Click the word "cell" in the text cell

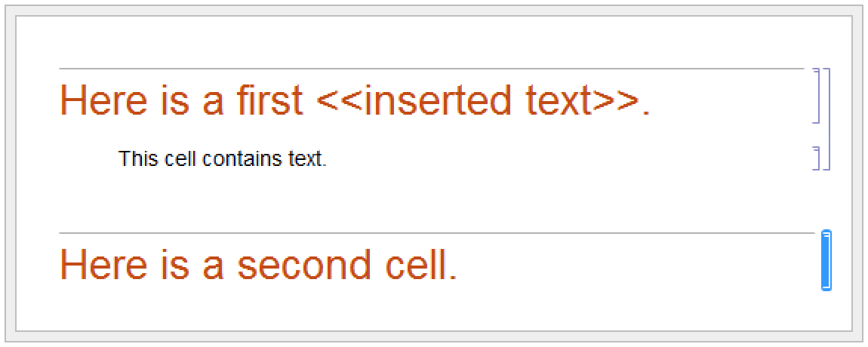click(x=181, y=159)
